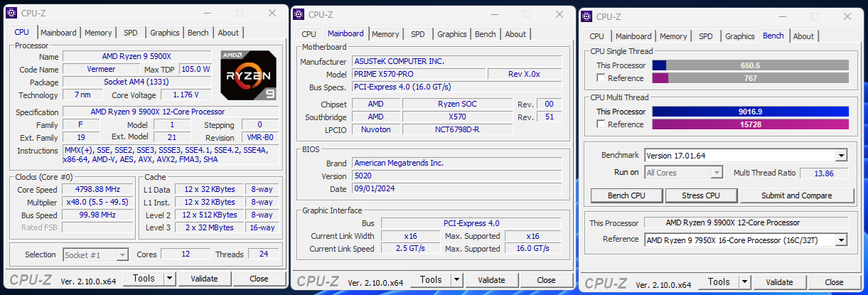868x295 pixels.
Task: Click the CPU-Z app icon in the middle window title bar
Action: (299, 14)
